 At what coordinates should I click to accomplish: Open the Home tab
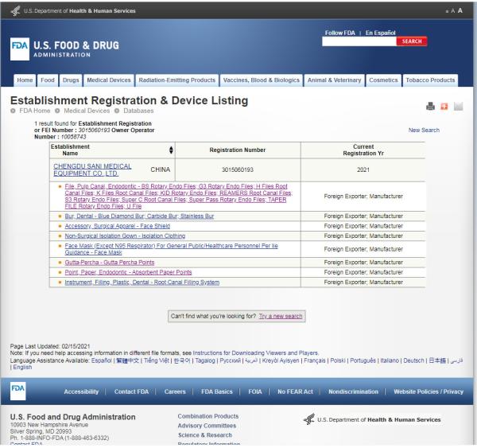pos(25,80)
